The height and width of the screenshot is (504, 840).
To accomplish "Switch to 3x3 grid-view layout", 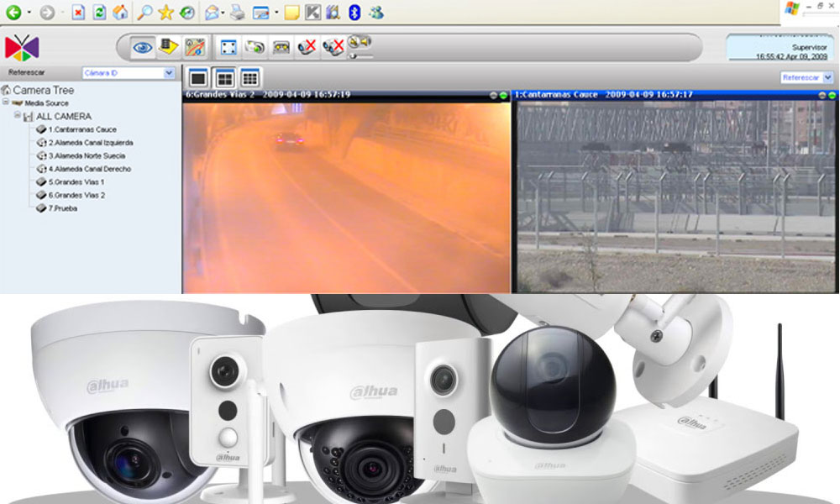I will (249, 78).
